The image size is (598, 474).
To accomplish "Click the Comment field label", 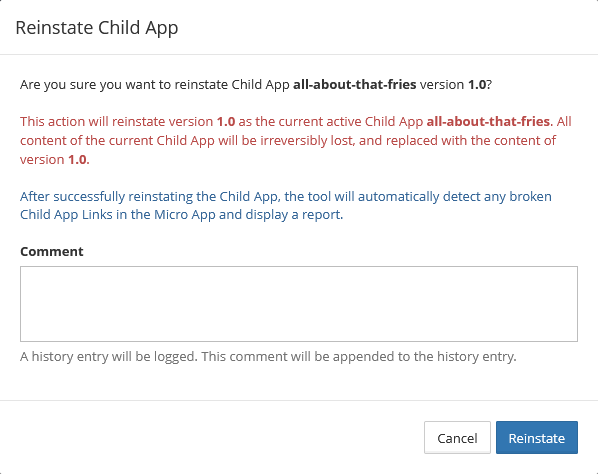I will pyautogui.click(x=51, y=252).
